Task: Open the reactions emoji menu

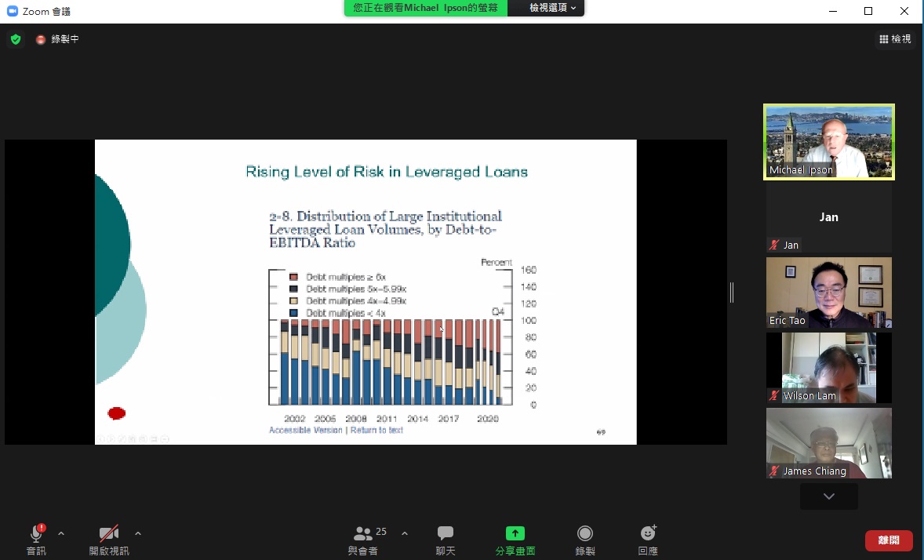Action: pyautogui.click(x=648, y=534)
